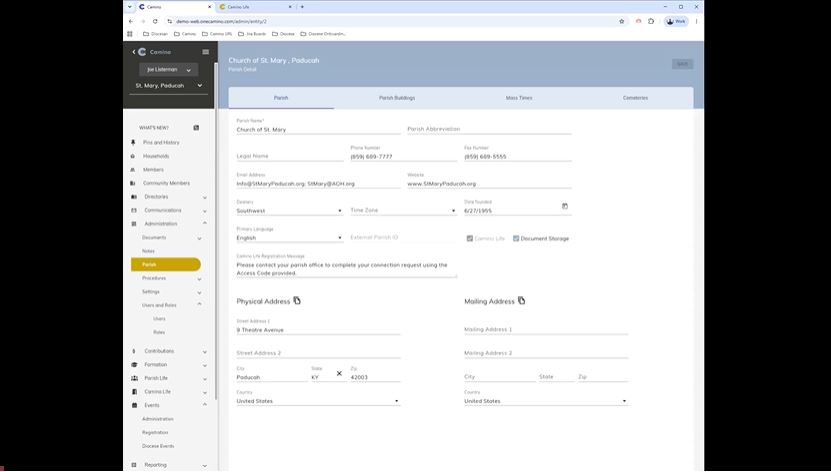Open Events Registration link
Screen dimensions: 831x472
pyautogui.click(x=155, y=432)
